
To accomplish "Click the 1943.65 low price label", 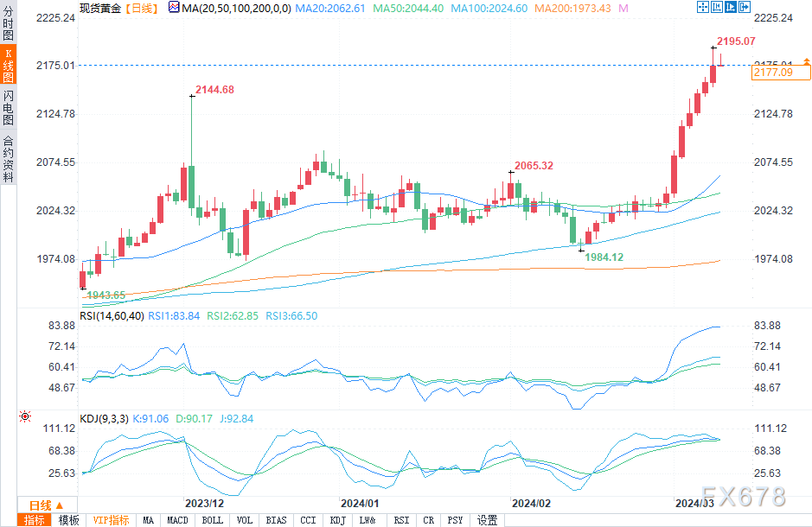I will click(105, 295).
